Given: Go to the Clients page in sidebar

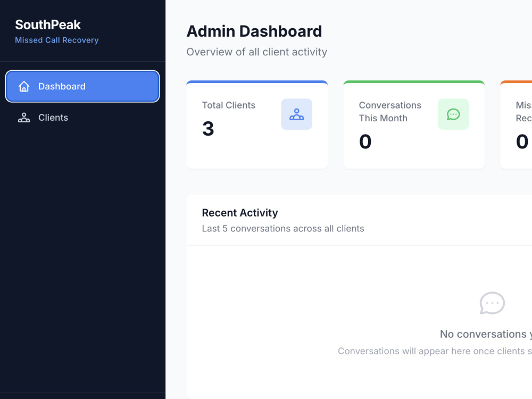Looking at the screenshot, I should (x=82, y=118).
